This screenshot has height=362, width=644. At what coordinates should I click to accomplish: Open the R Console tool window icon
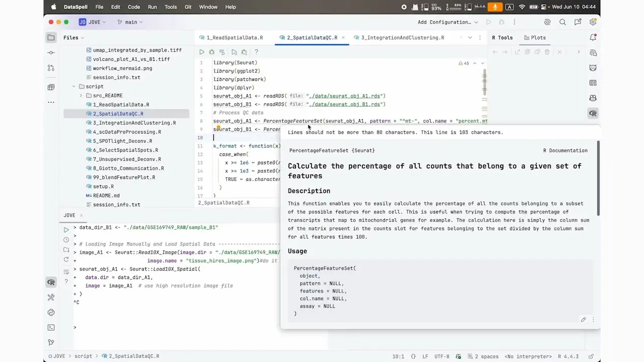pos(51,283)
